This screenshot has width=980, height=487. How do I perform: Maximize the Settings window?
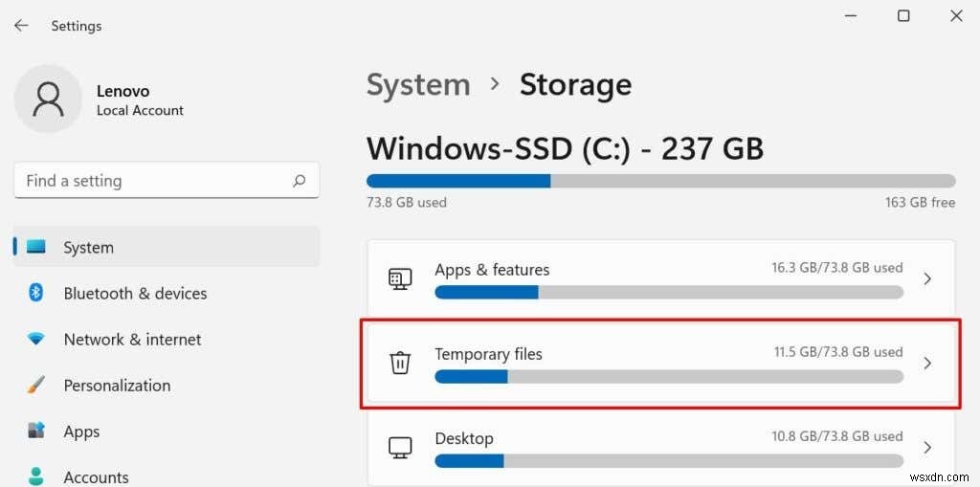(903, 16)
